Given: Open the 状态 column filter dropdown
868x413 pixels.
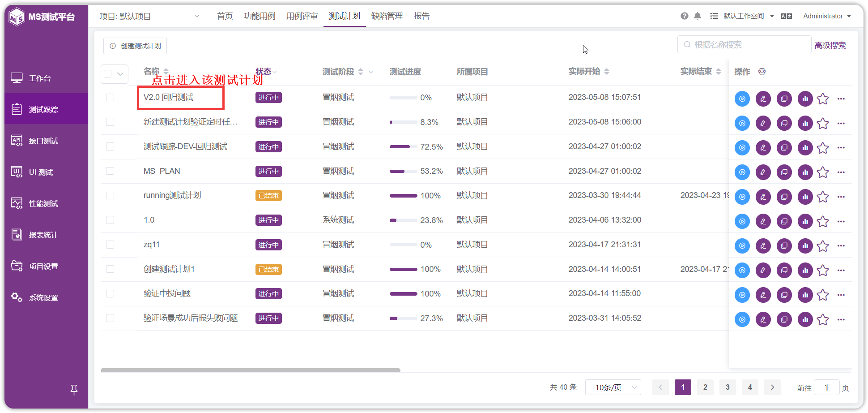Looking at the screenshot, I should [275, 72].
